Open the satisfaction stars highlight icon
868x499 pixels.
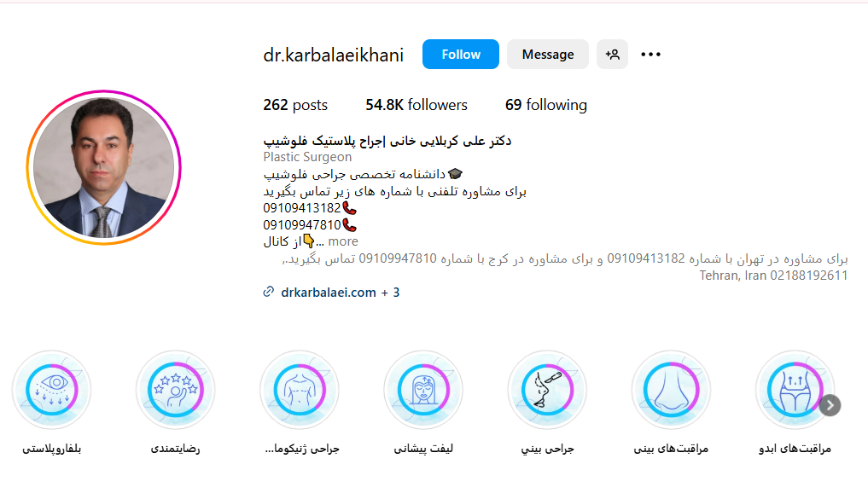[x=176, y=390]
